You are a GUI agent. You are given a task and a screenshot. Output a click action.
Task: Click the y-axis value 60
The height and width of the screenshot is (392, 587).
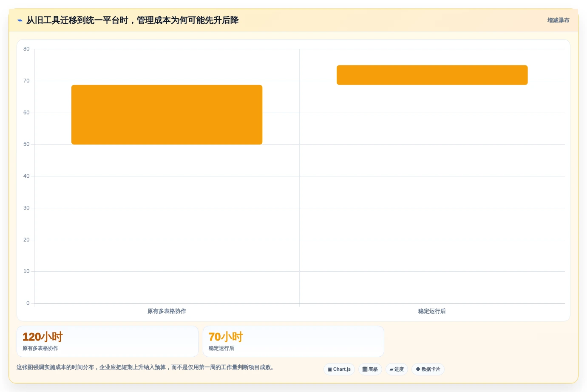26,113
